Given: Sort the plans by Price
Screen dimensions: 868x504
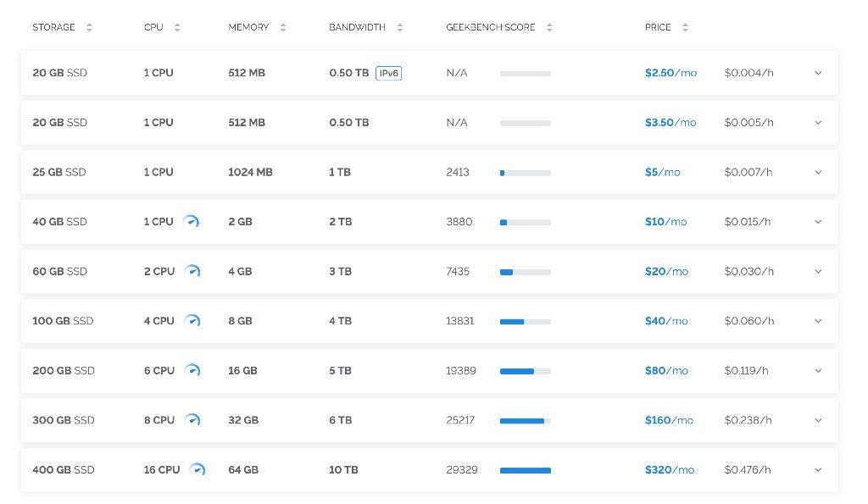Looking at the screenshot, I should click(685, 28).
